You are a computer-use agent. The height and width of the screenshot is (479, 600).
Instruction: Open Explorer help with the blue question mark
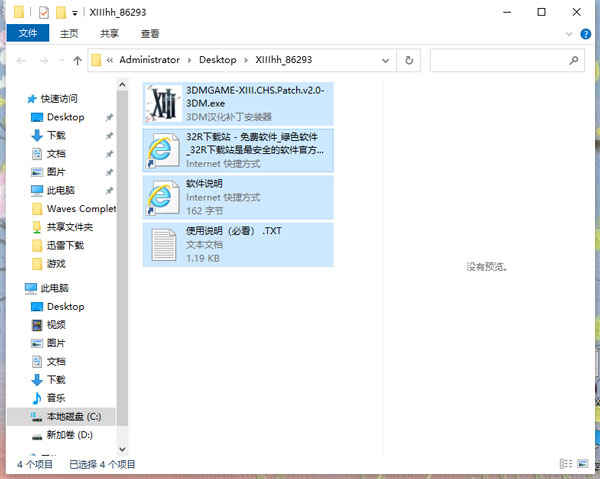point(585,34)
